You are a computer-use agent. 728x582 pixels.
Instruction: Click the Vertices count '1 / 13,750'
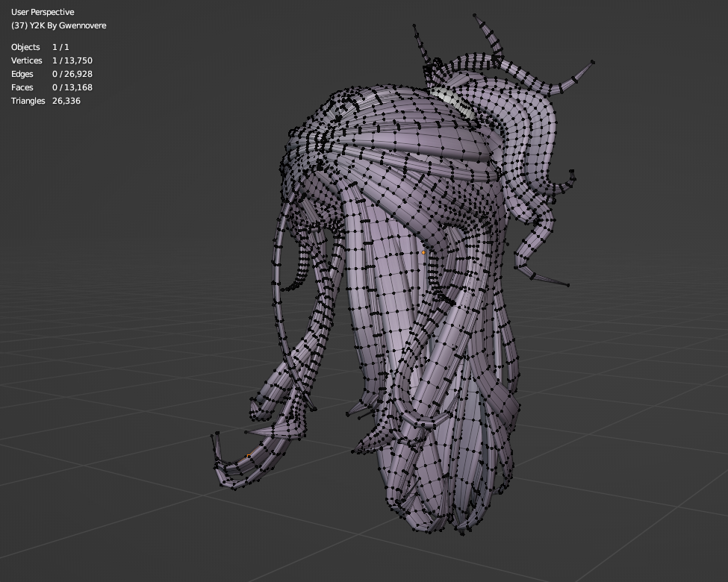72,60
